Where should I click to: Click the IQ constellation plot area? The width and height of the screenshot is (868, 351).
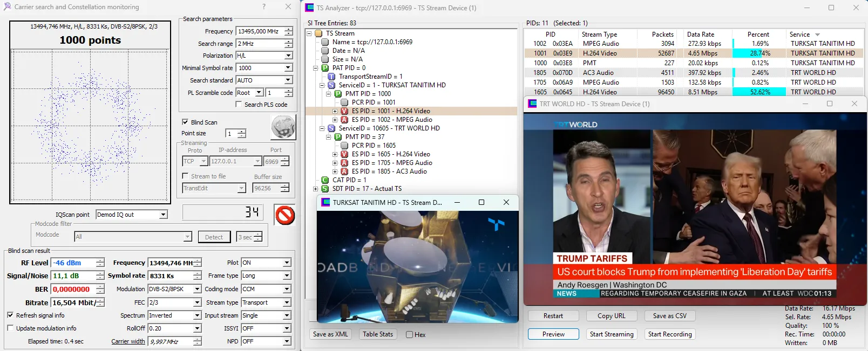tap(90, 126)
